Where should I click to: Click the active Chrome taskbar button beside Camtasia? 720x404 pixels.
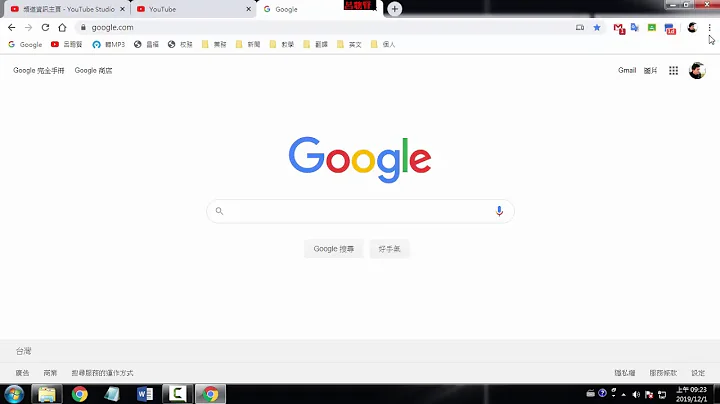(210, 394)
